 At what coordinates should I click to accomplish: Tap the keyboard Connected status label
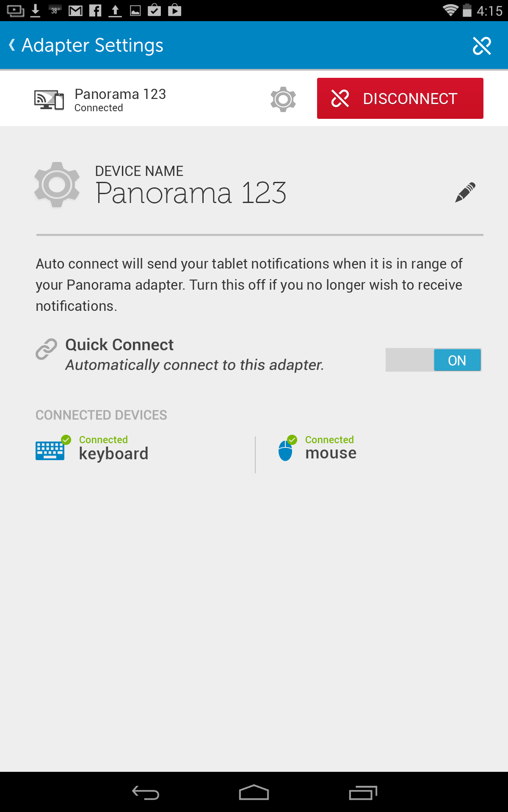103,440
